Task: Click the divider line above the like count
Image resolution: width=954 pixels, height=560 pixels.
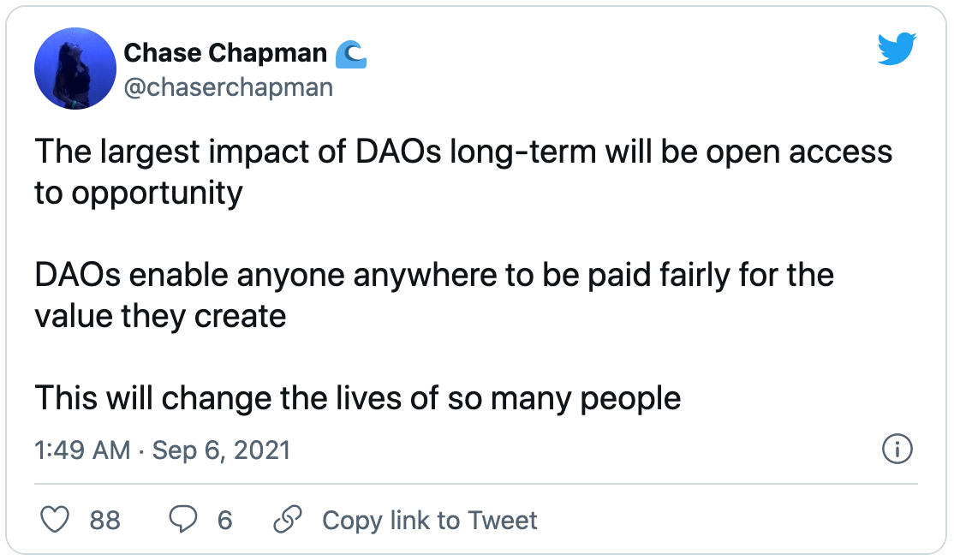Action: [x=476, y=483]
